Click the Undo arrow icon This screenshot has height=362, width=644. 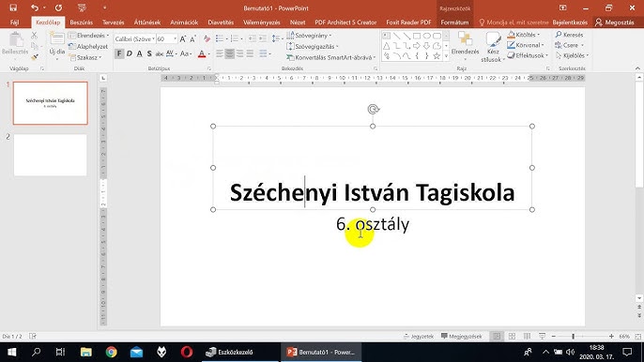pyautogui.click(x=35, y=8)
